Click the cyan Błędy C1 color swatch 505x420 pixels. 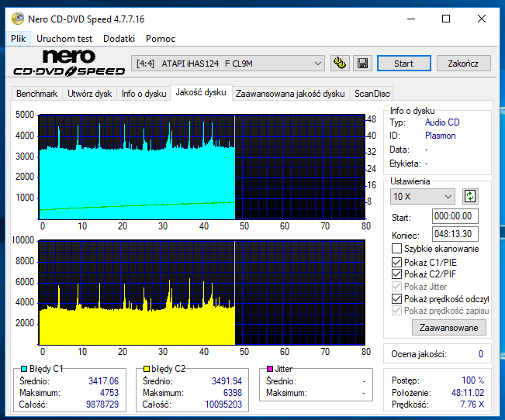click(24, 369)
